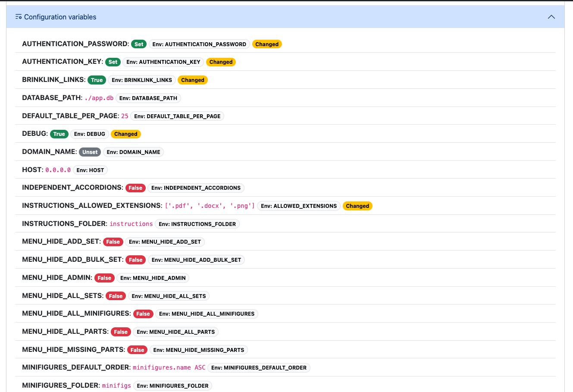Image resolution: width=573 pixels, height=392 pixels.
Task: Click the minifigures.name ASC order value
Action: click(x=169, y=367)
